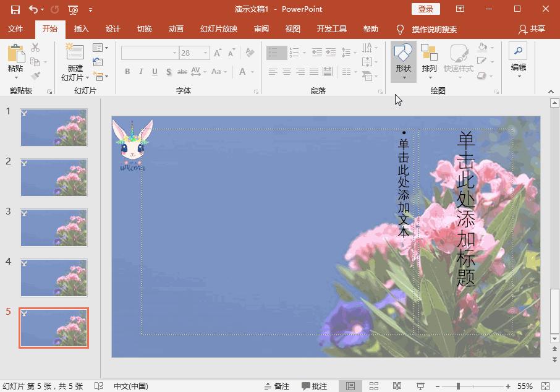Toggle Bold formatting
This screenshot has height=392, width=560.
click(127, 72)
